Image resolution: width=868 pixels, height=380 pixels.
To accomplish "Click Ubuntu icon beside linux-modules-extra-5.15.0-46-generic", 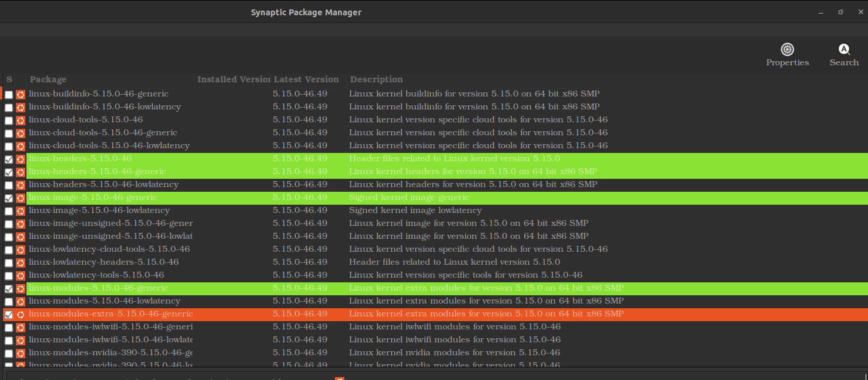I will click(x=21, y=314).
